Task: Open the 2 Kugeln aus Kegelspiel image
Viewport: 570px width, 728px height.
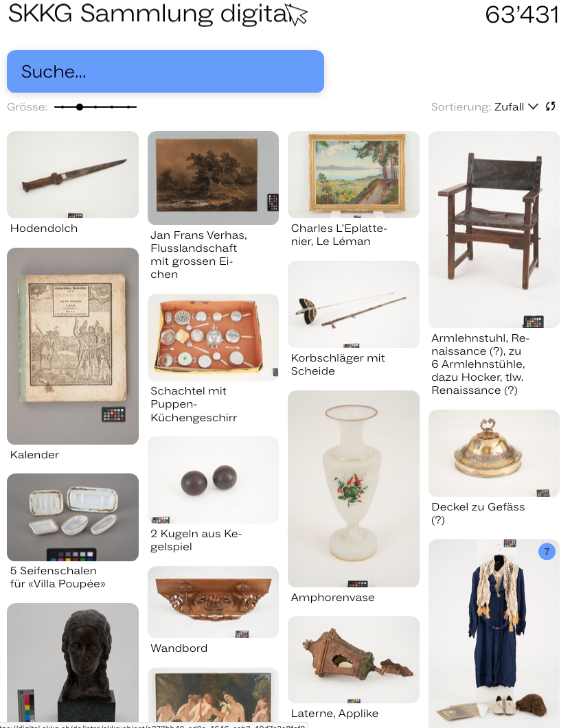Action: point(213,480)
